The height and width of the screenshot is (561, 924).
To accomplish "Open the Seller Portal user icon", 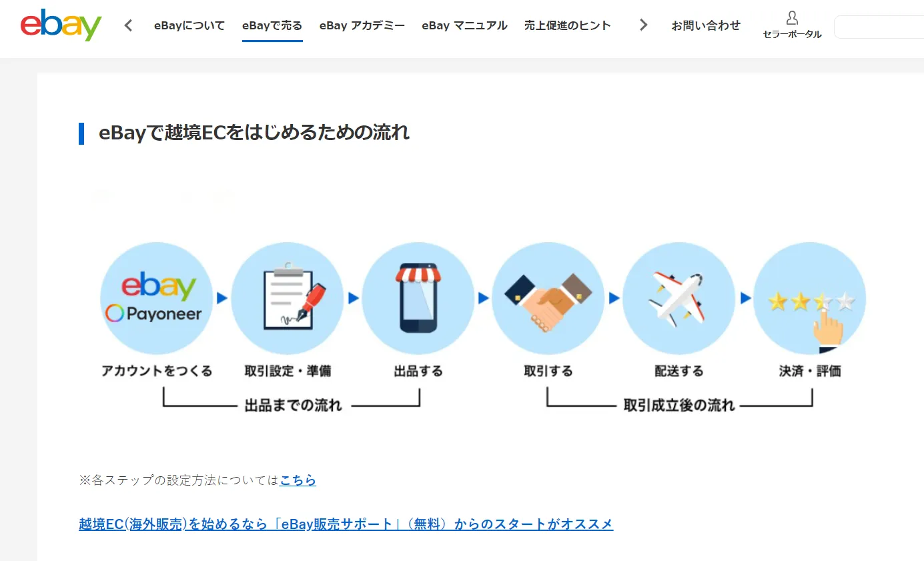I will (x=792, y=18).
